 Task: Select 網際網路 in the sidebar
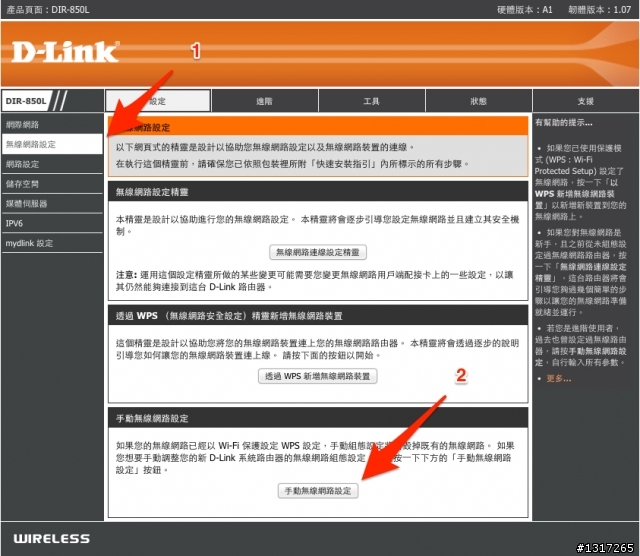click(x=52, y=125)
